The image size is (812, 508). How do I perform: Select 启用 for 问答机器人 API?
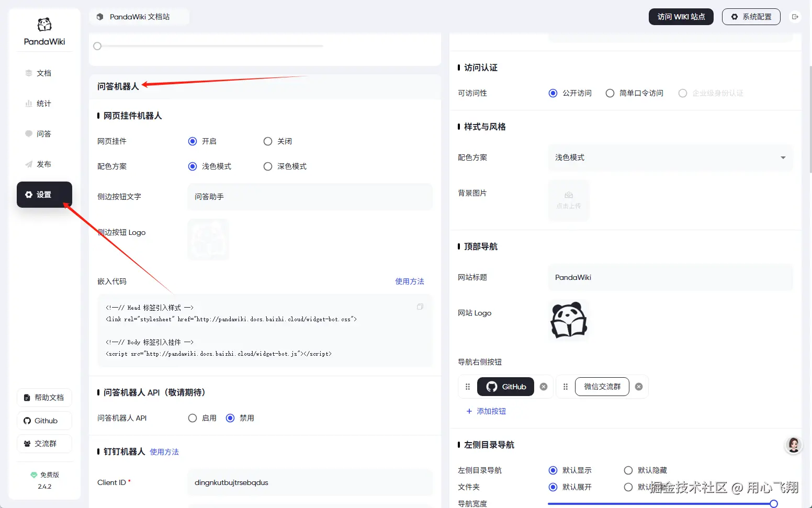click(x=193, y=418)
